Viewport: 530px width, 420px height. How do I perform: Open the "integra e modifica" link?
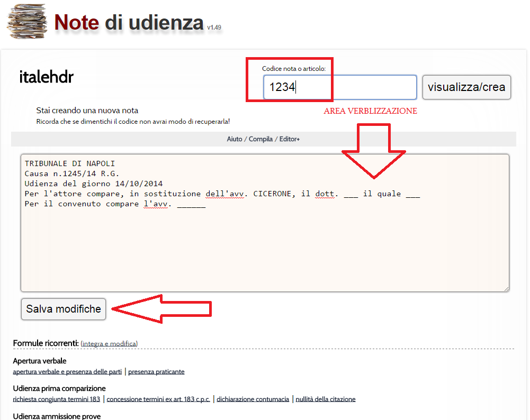pyautogui.click(x=109, y=344)
